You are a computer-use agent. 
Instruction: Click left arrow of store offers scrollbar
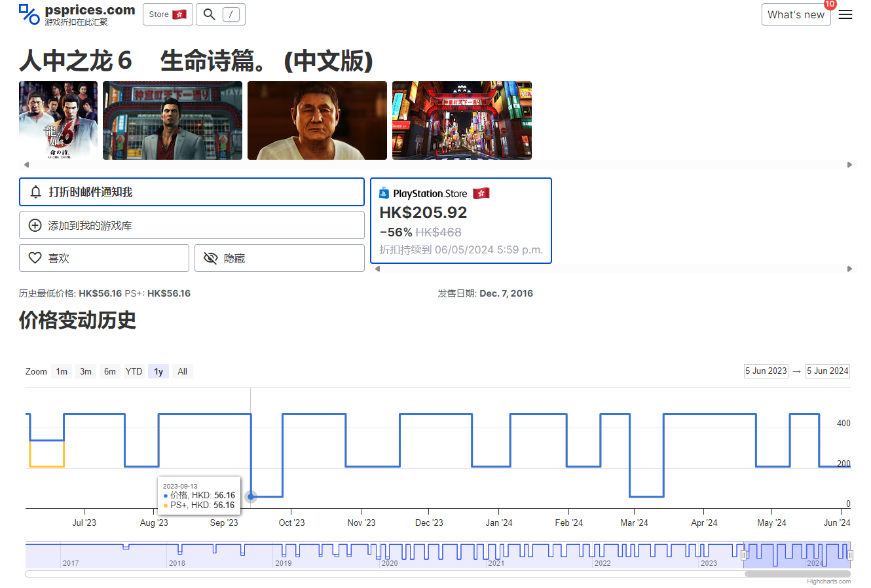click(x=377, y=268)
